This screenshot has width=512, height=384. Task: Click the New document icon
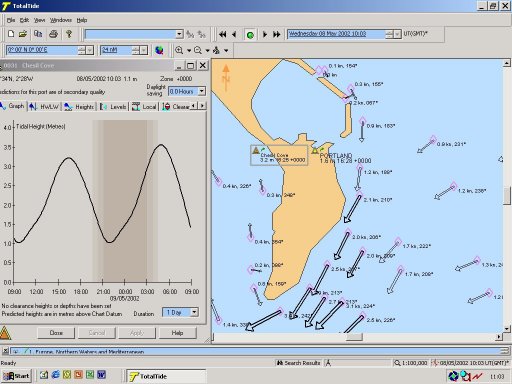point(11,34)
